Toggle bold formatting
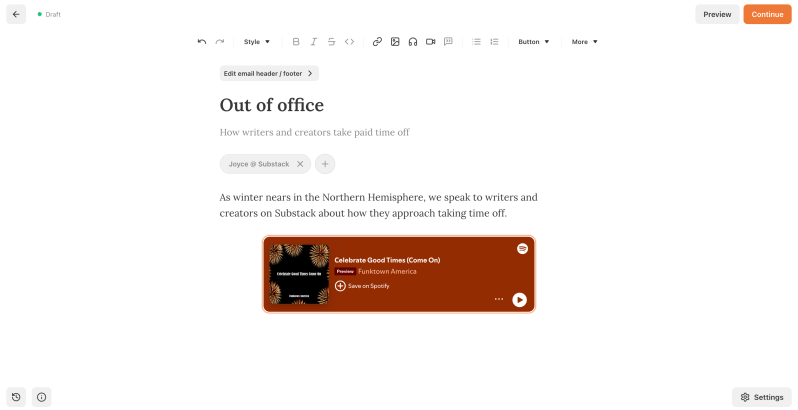798x410 pixels. click(x=296, y=42)
